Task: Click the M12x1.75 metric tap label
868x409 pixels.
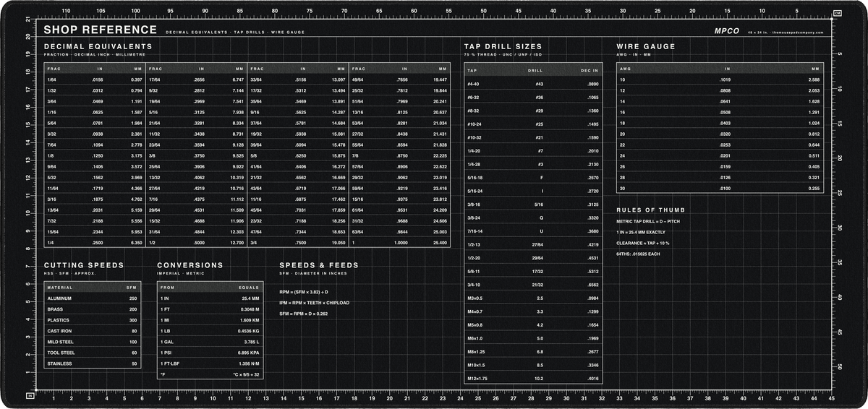Action: click(x=478, y=378)
